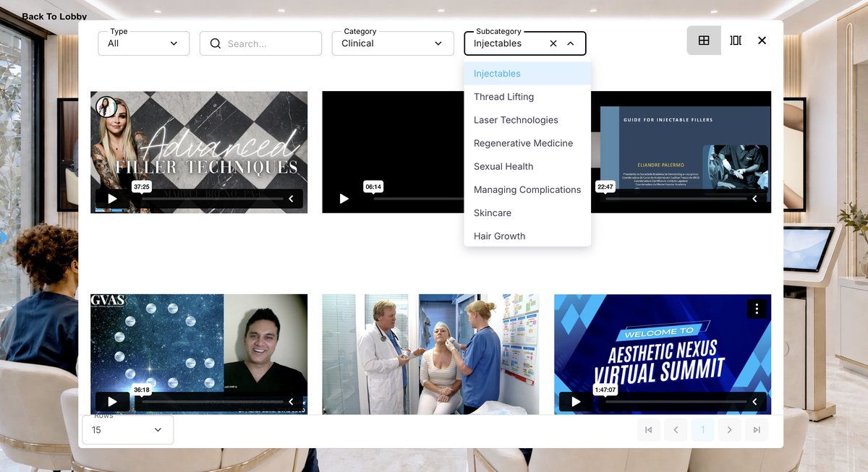Pick Managing Complications subcategory
Viewport: 868px width, 472px height.
coord(527,189)
